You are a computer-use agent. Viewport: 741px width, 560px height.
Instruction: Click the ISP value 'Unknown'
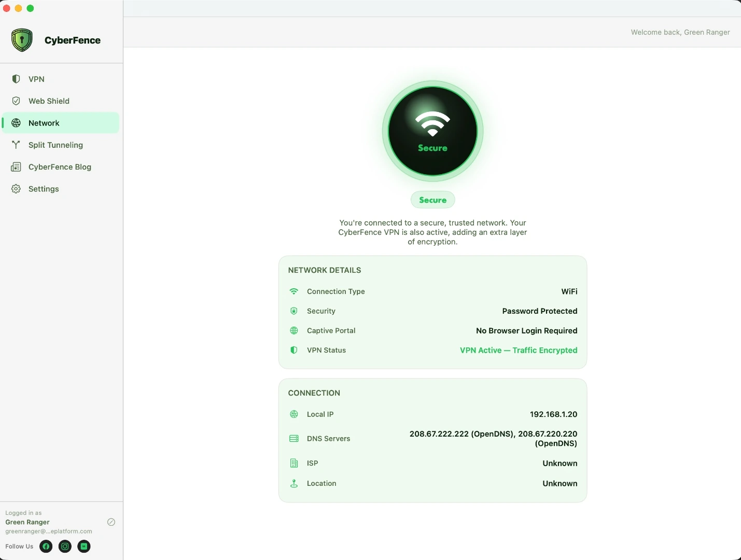560,463
